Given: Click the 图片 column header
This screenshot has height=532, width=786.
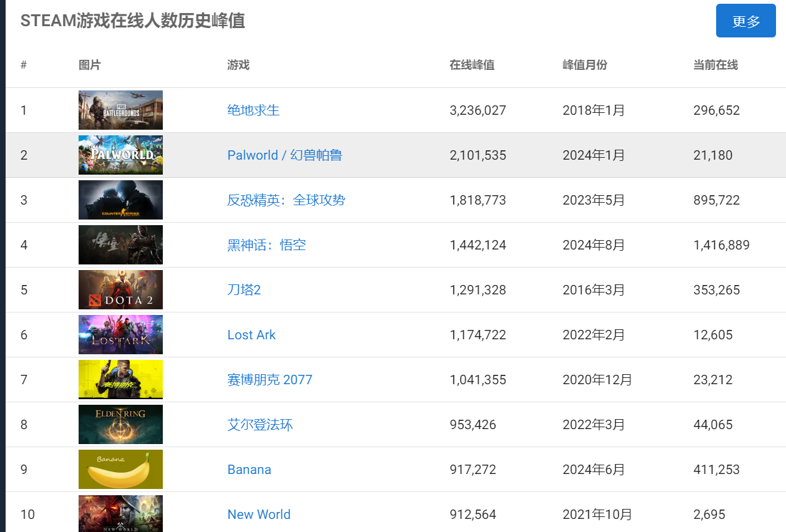Looking at the screenshot, I should click(x=90, y=65).
